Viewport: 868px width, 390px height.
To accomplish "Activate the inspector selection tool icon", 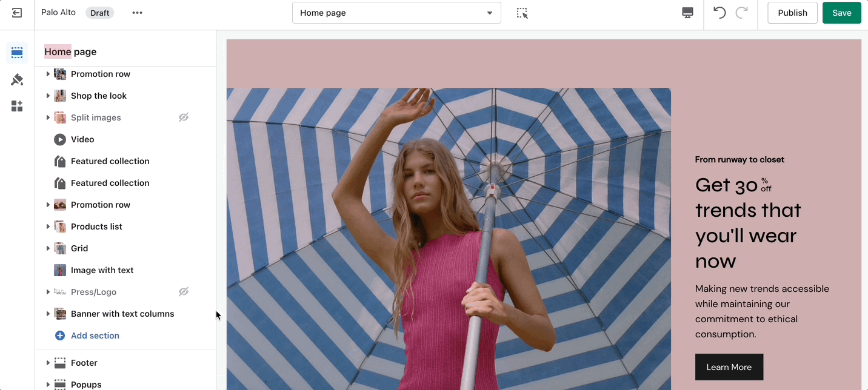I will [x=522, y=13].
